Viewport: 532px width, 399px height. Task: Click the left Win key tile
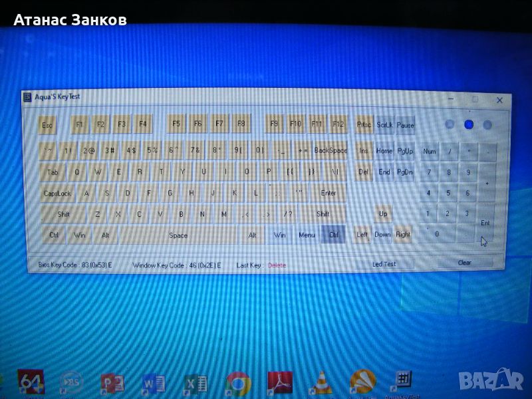tap(79, 235)
